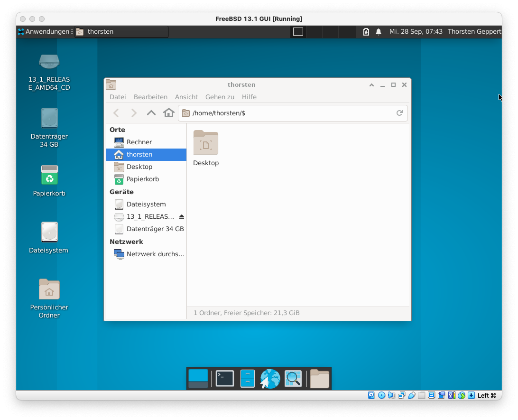Navigate up to parent folder
Screen dimensions: 518x420
[x=151, y=113]
